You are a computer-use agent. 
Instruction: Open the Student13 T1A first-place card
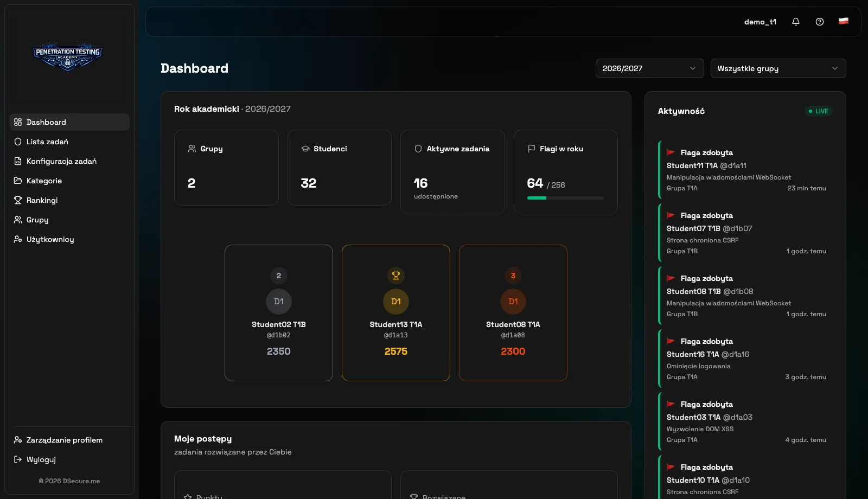coord(396,313)
